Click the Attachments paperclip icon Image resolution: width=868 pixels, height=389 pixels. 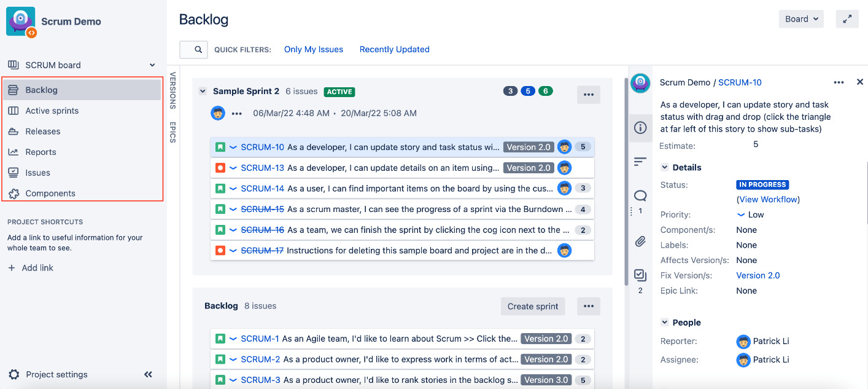coord(640,242)
